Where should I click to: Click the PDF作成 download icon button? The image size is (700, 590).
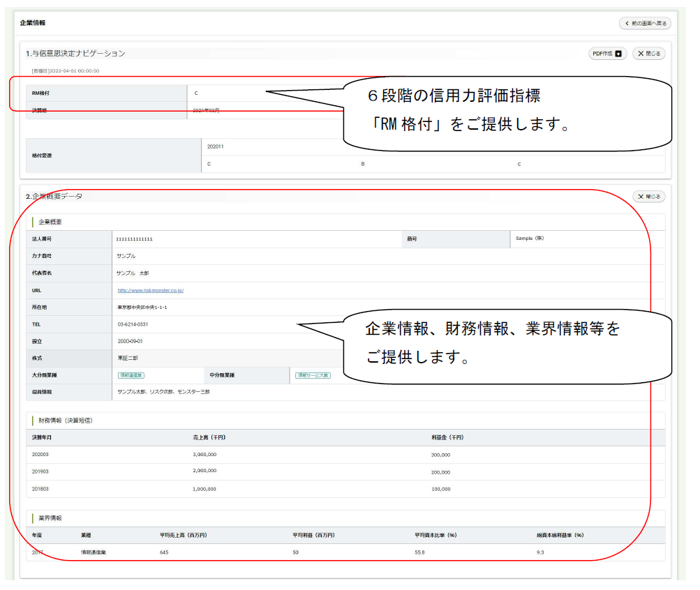(x=608, y=54)
